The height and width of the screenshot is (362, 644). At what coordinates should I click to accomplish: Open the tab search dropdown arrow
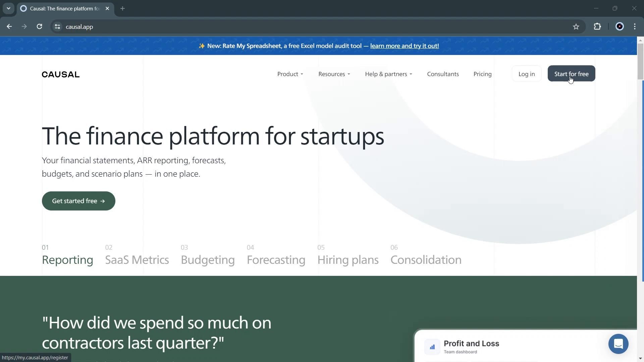click(x=8, y=8)
